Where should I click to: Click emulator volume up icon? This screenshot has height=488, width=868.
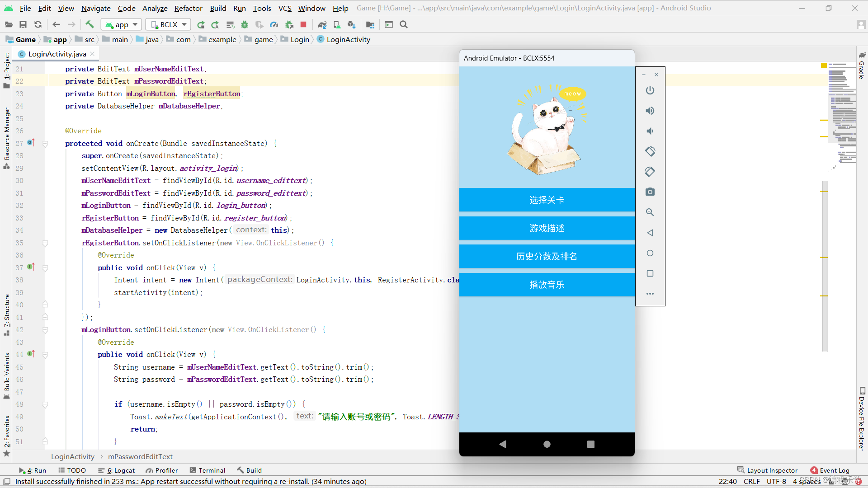click(650, 111)
